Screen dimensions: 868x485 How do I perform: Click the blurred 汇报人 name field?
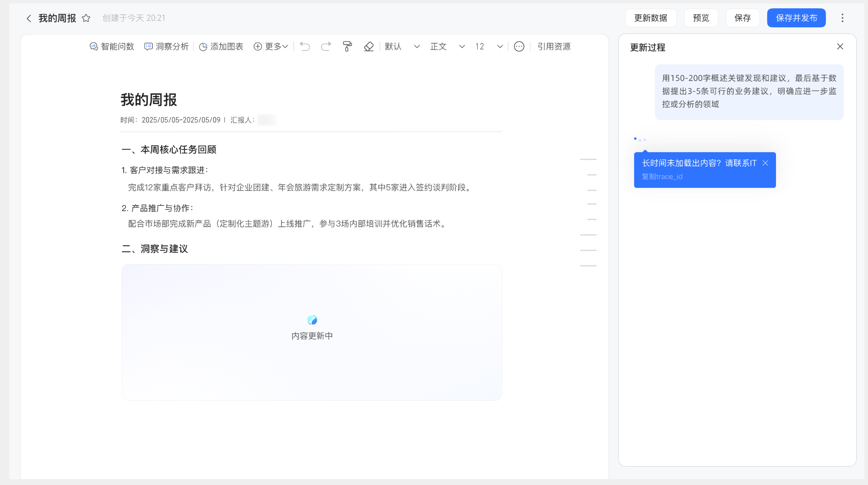(x=267, y=120)
